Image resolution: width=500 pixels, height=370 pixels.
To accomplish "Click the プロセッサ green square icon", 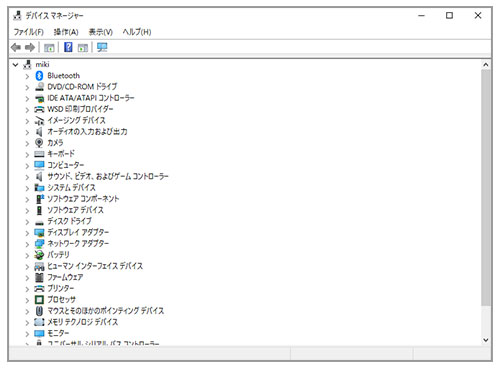I will 39,300.
